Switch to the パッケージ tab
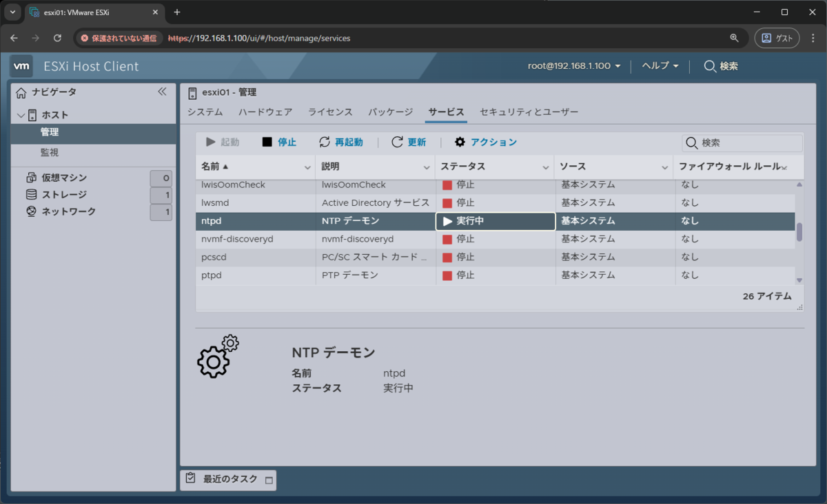The height and width of the screenshot is (504, 827). [x=390, y=112]
